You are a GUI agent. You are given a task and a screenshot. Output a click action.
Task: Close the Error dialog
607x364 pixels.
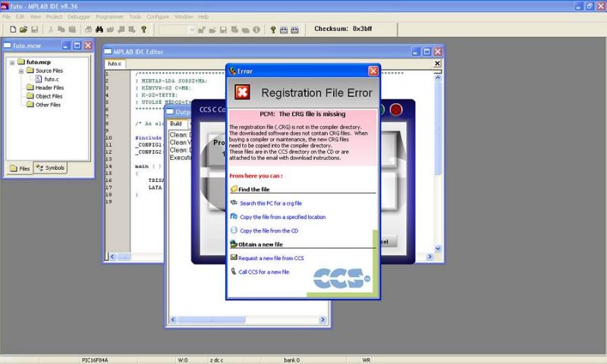[373, 71]
